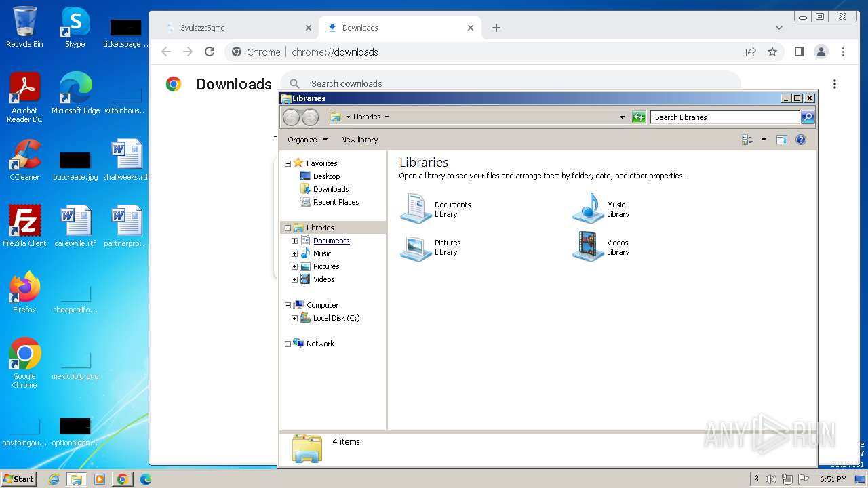The width and height of the screenshot is (868, 488).
Task: Collapse the Libraries tree node
Action: coord(288,228)
